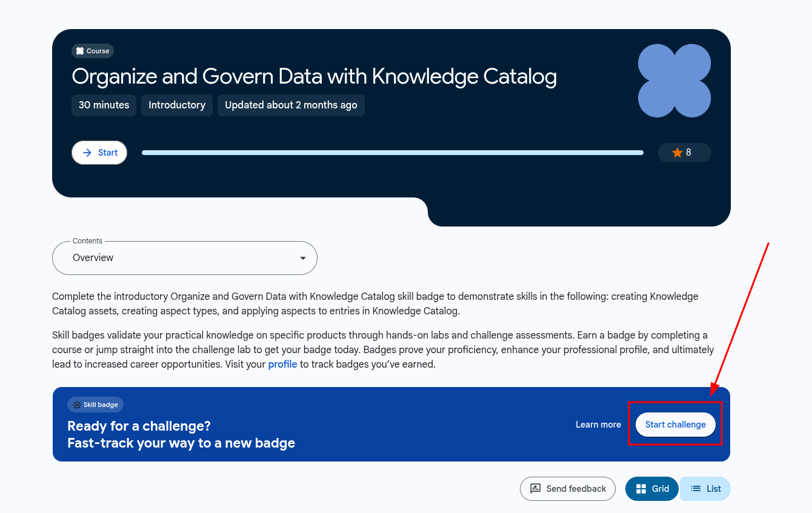
Task: Follow the profile hyperlink
Action: coord(282,365)
